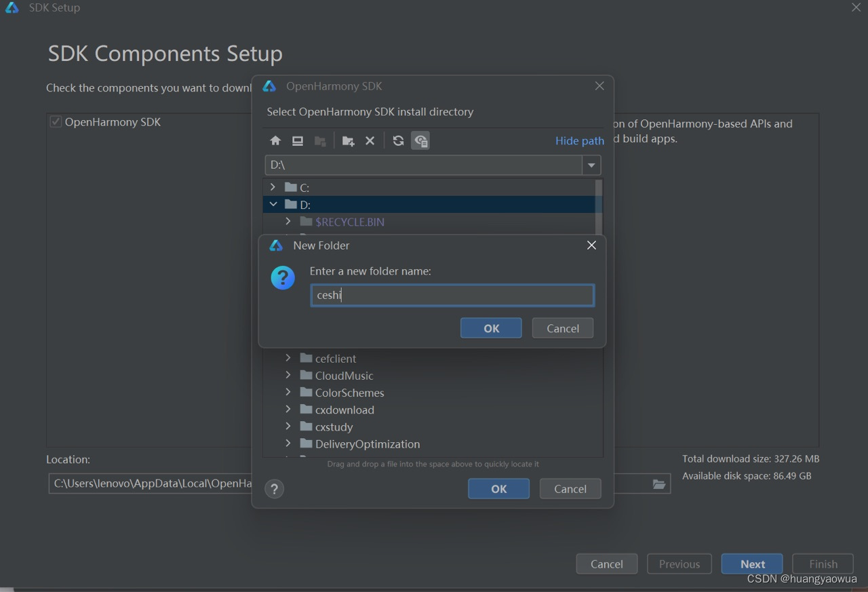Click the Project directory icon

coord(320,141)
